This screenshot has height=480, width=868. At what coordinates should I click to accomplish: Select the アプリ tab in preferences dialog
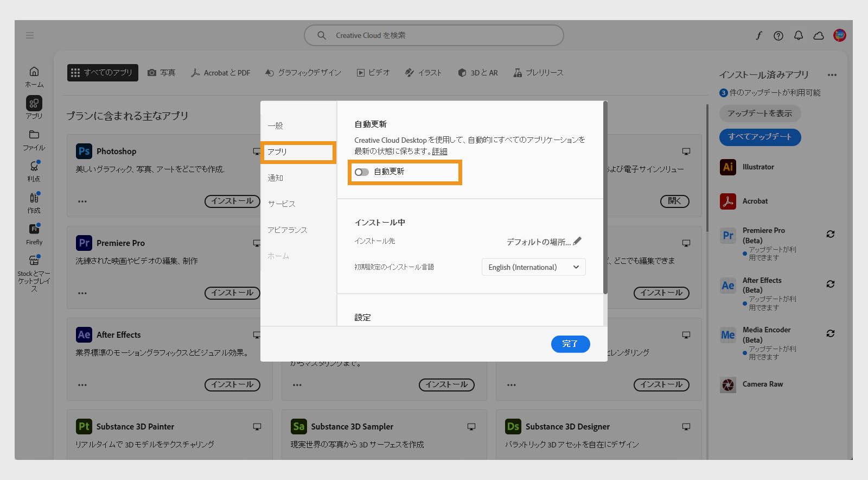pyautogui.click(x=298, y=152)
